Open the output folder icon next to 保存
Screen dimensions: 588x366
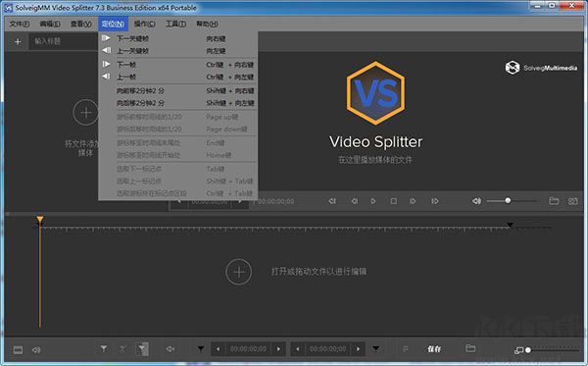tap(470, 348)
